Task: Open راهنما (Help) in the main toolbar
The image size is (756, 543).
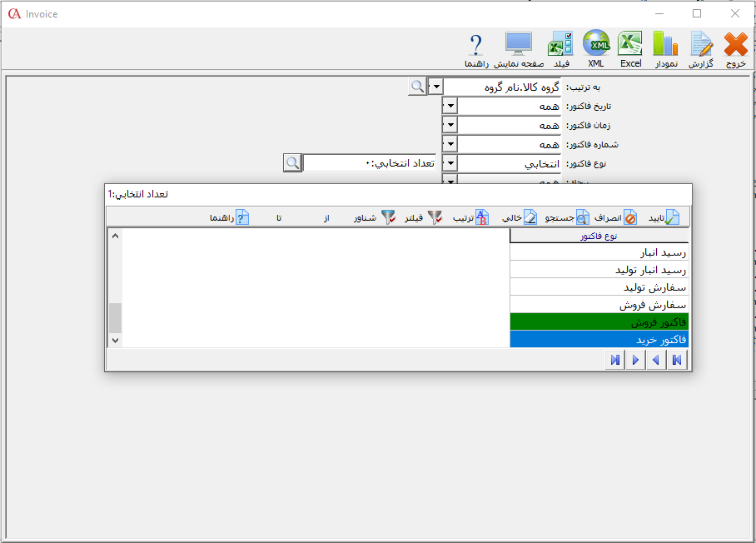Action: point(476,46)
